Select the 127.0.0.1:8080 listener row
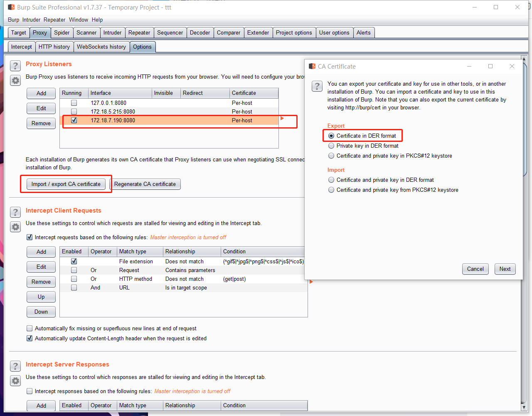Screen dimensions: 532x416 click(x=169, y=103)
